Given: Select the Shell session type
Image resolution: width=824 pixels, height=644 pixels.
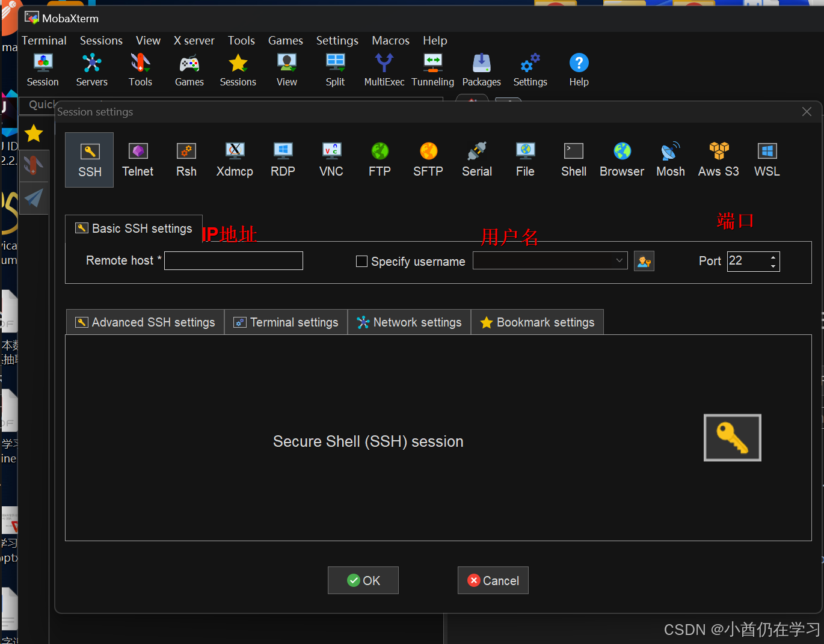Looking at the screenshot, I should (574, 160).
